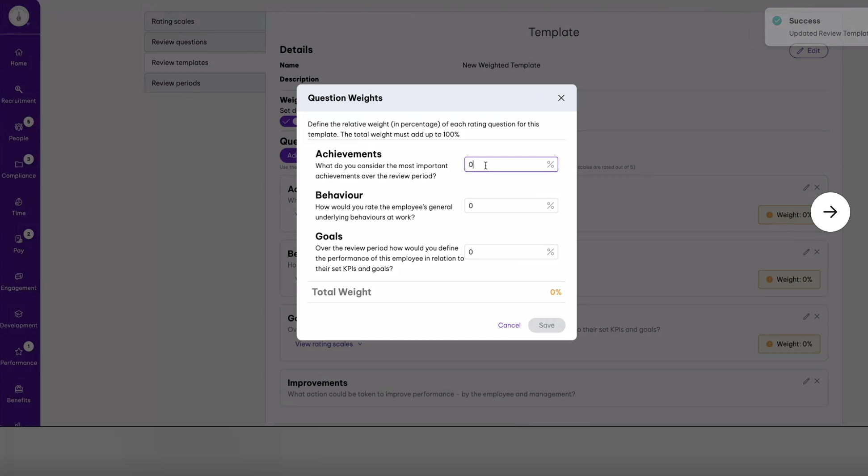Click the Save button in dialog
Screen dimensions: 868x476
tap(546, 325)
